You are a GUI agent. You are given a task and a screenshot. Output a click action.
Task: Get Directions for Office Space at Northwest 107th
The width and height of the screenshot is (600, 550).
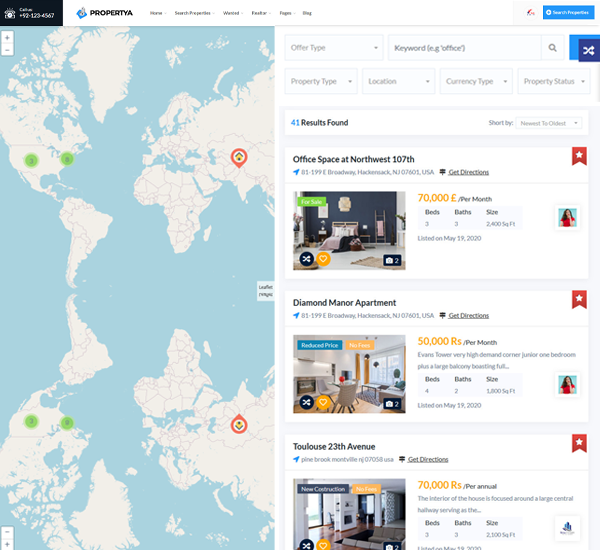(x=468, y=172)
